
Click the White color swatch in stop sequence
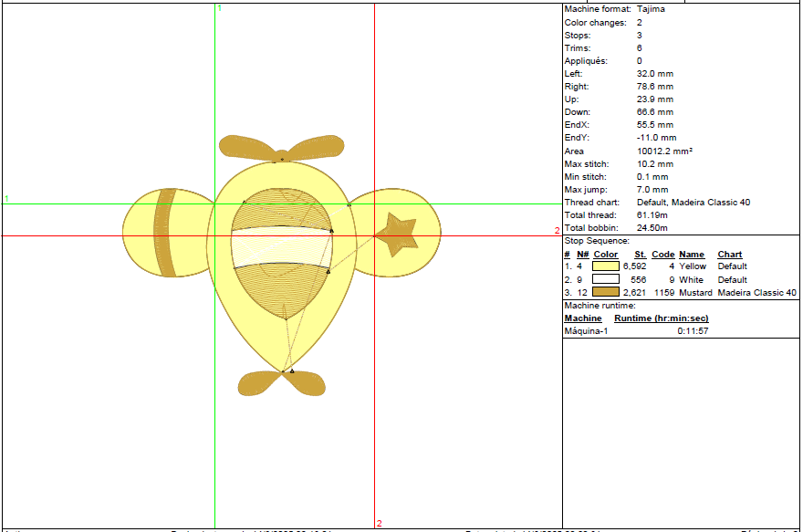[x=606, y=279]
